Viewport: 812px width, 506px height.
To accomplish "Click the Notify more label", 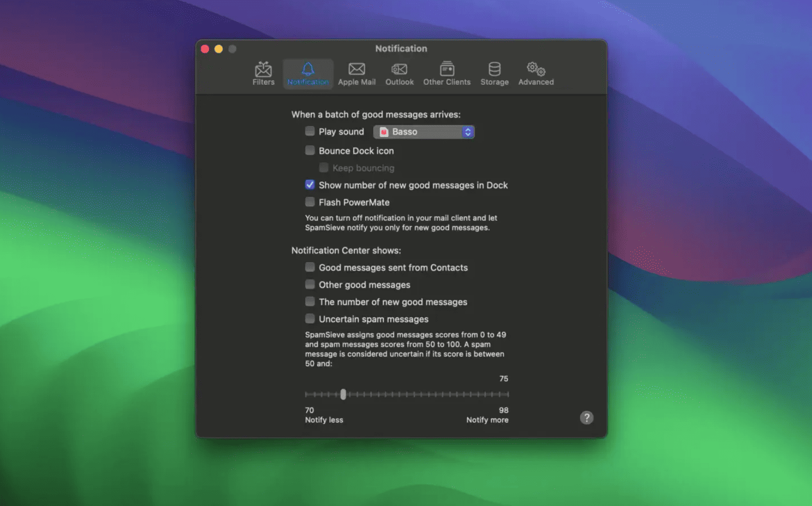I will pyautogui.click(x=487, y=420).
